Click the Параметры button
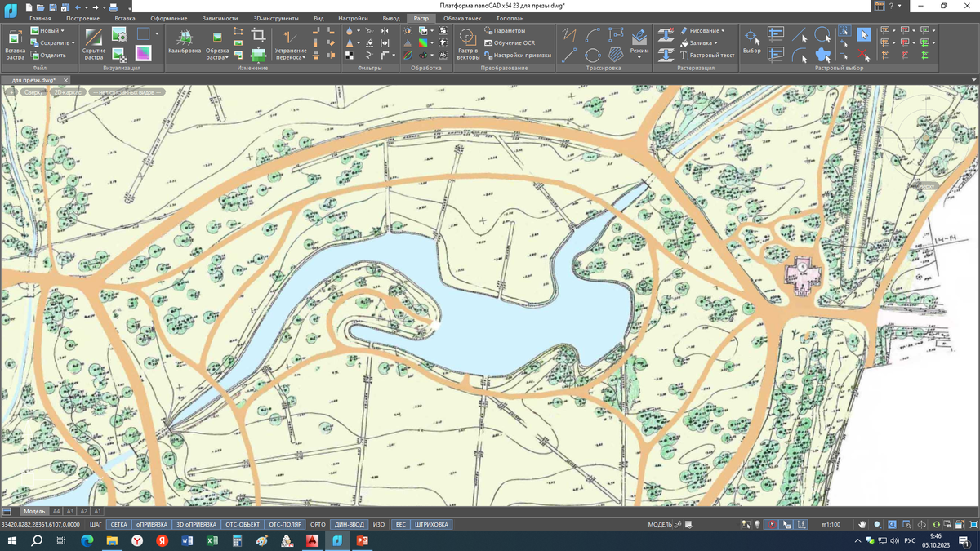The width and height of the screenshot is (980, 551). tap(505, 30)
